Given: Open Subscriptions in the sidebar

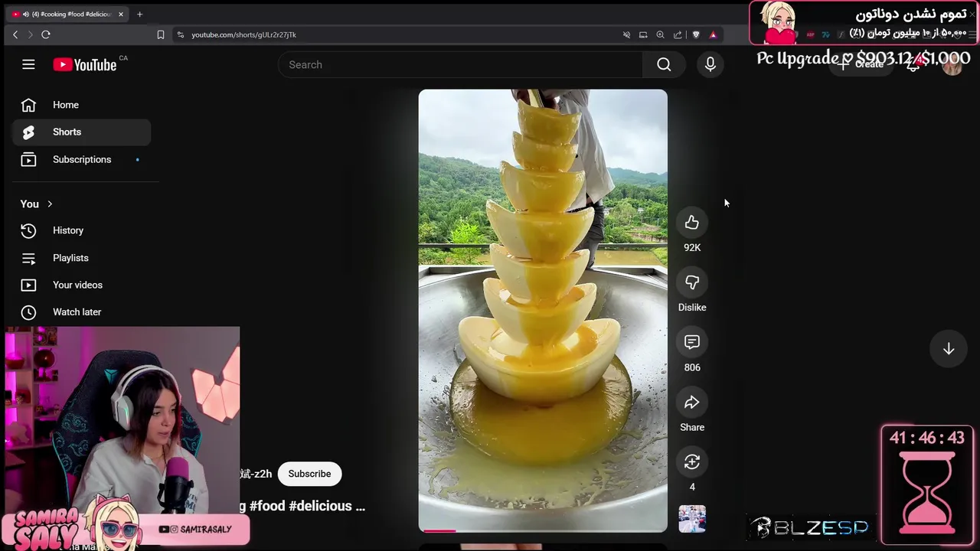Looking at the screenshot, I should tap(81, 159).
